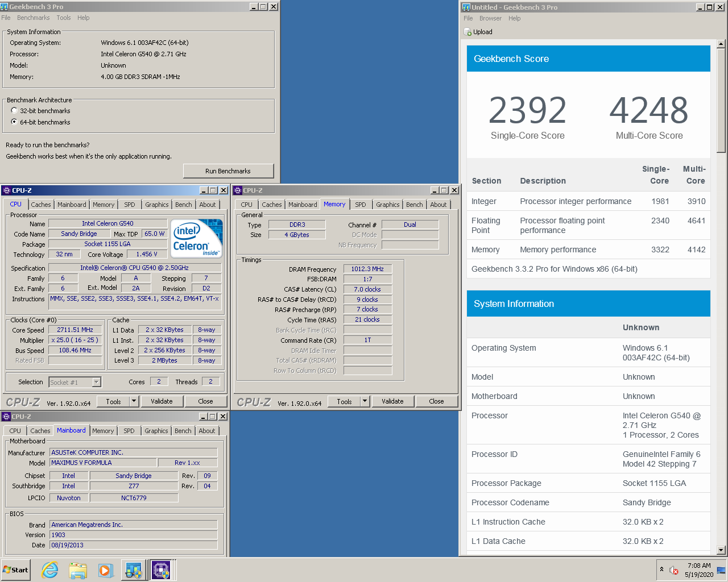Click scrollbar down arrow in results window
The height and width of the screenshot is (582, 728).
[x=721, y=550]
